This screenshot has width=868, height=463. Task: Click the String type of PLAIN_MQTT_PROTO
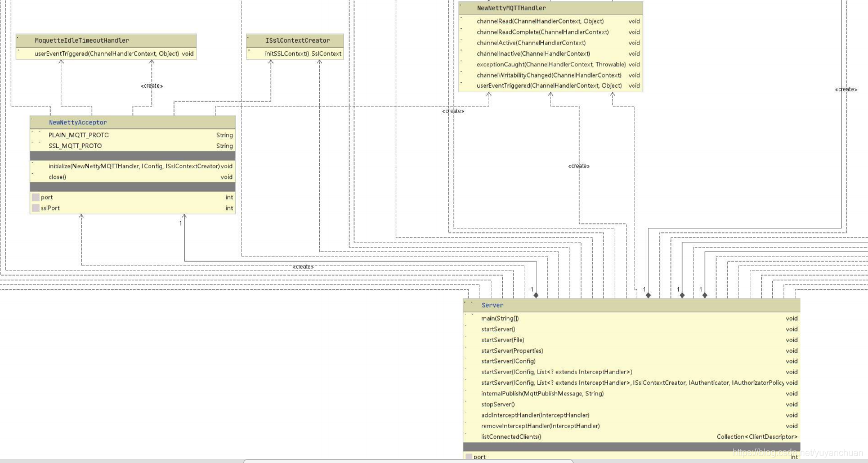pyautogui.click(x=225, y=135)
